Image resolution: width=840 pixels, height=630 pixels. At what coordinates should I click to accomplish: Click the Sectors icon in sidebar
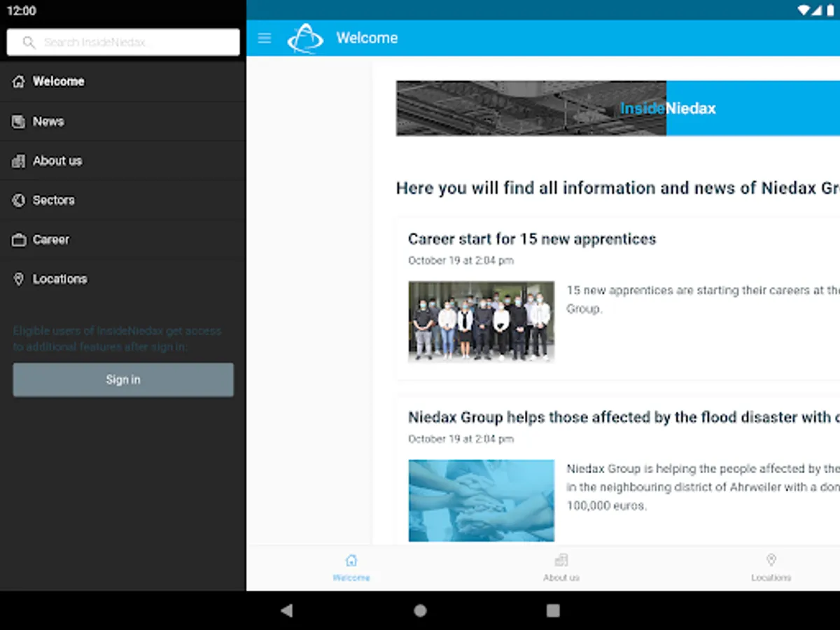pyautogui.click(x=19, y=200)
